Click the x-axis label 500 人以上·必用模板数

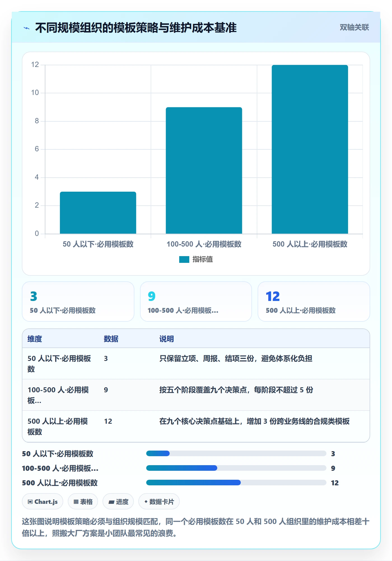tap(310, 244)
